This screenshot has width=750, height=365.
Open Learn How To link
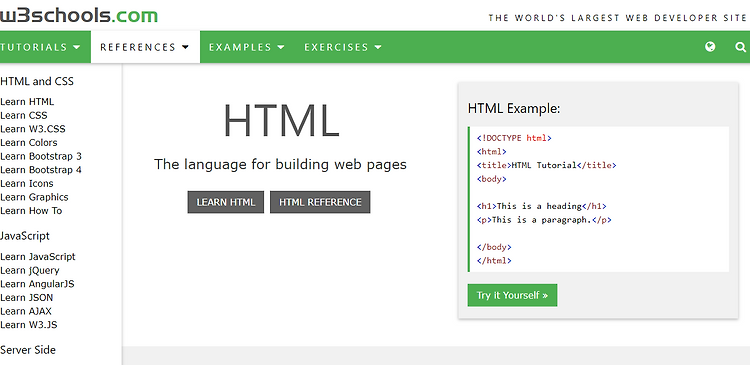coord(31,210)
